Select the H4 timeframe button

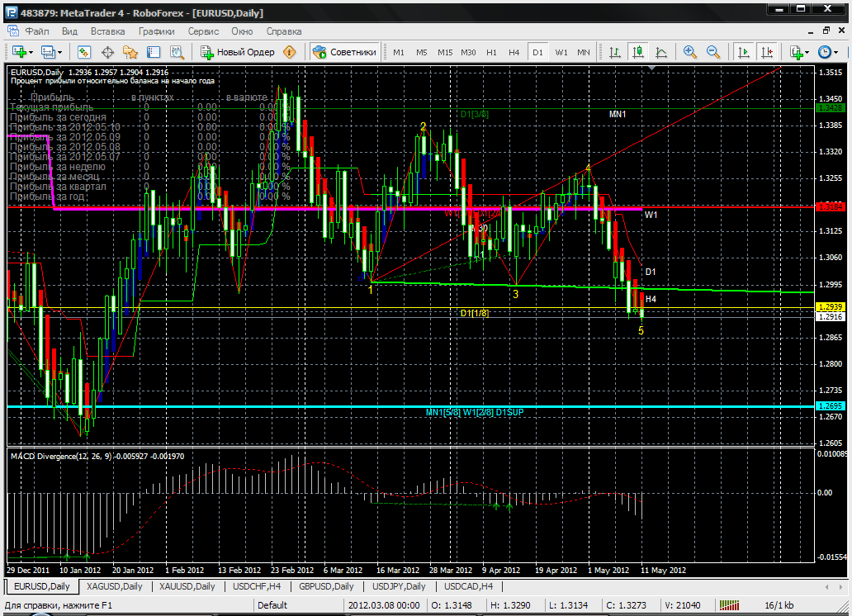pos(514,52)
